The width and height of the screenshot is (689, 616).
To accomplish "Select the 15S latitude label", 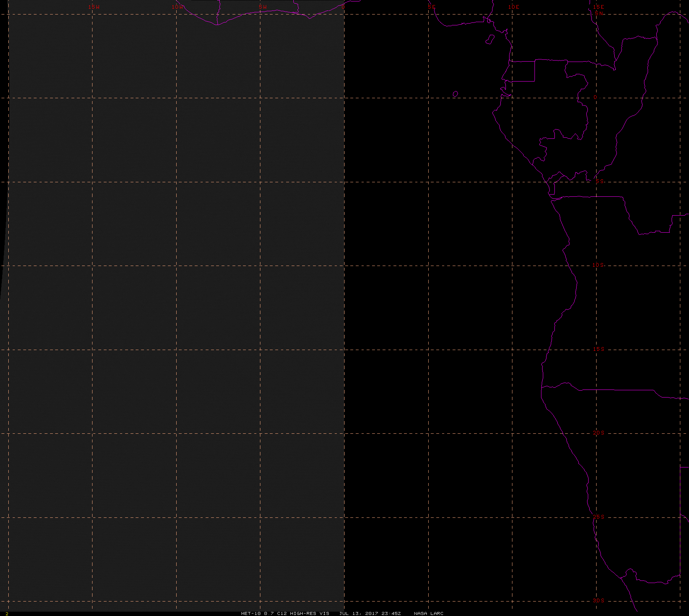I will [599, 349].
